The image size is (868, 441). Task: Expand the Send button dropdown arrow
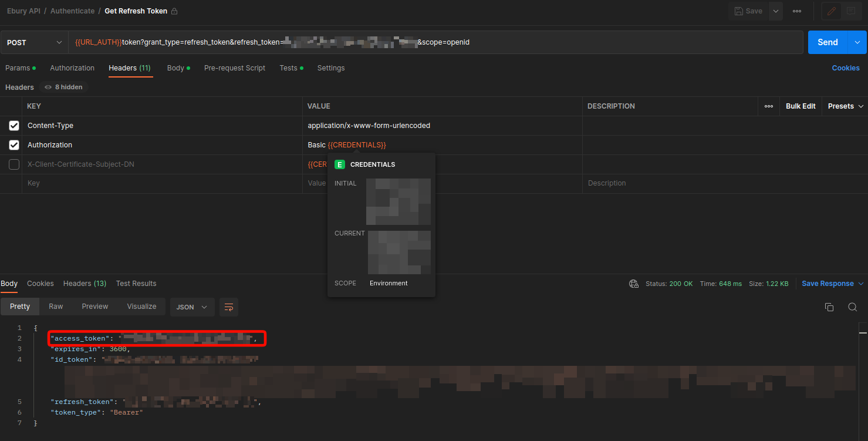tap(857, 42)
